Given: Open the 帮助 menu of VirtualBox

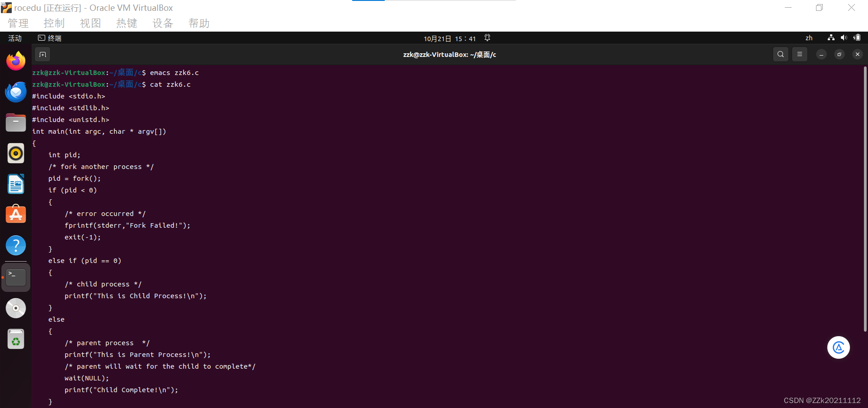Looking at the screenshot, I should (x=199, y=23).
